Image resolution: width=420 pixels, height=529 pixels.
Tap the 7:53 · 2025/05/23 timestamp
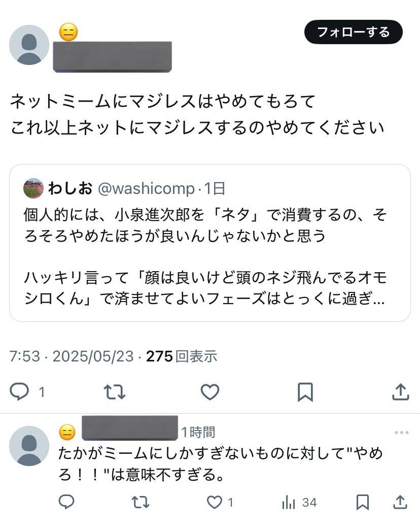[71, 356]
